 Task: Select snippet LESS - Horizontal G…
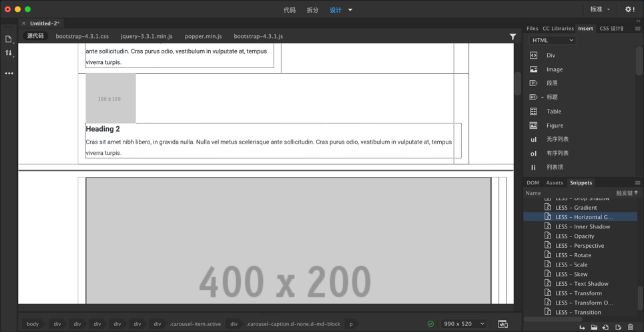pos(581,217)
